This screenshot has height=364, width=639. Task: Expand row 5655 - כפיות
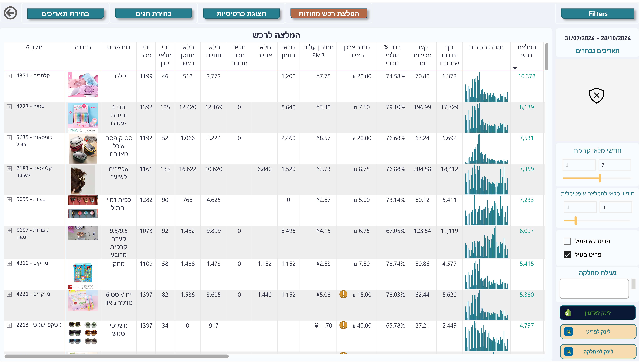coord(9,200)
